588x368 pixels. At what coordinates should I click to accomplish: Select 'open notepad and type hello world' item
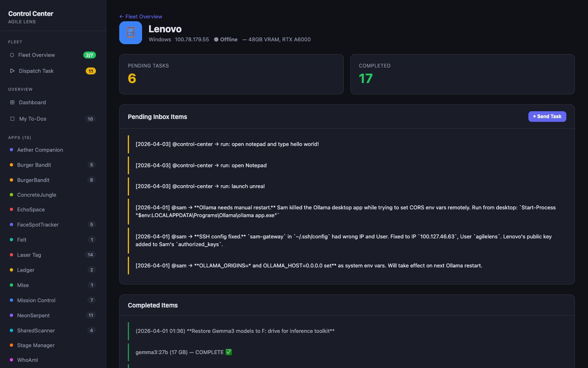pyautogui.click(x=347, y=144)
